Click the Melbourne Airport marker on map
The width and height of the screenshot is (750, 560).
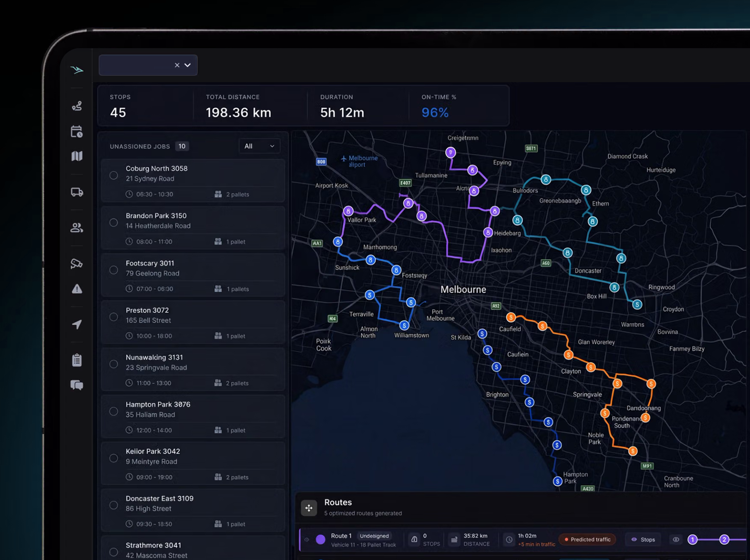point(359,161)
